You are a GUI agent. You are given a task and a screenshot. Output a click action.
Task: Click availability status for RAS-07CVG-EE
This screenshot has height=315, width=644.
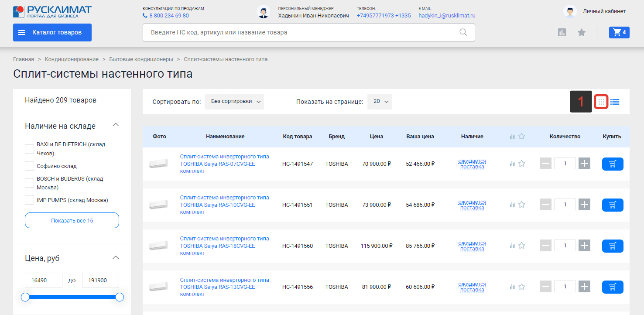tap(472, 164)
